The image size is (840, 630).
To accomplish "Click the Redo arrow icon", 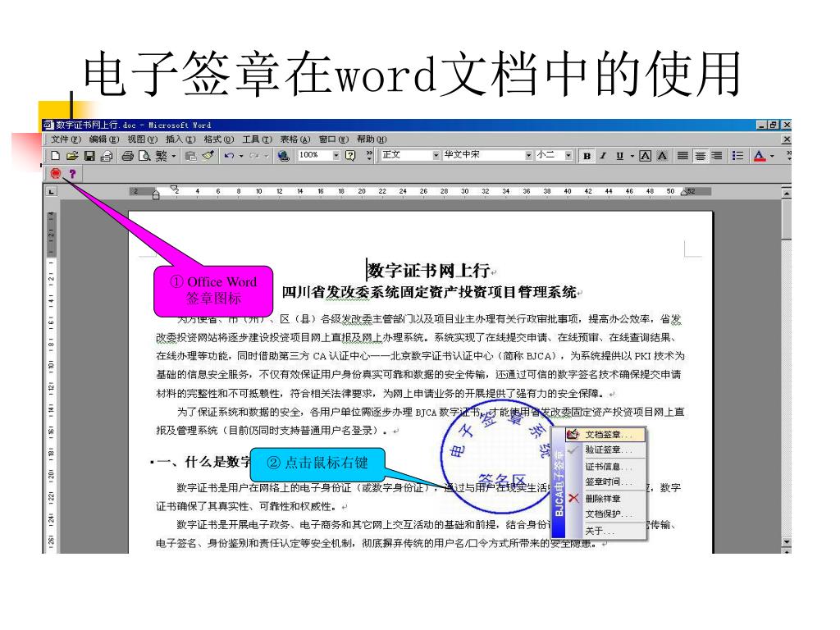I will [254, 156].
